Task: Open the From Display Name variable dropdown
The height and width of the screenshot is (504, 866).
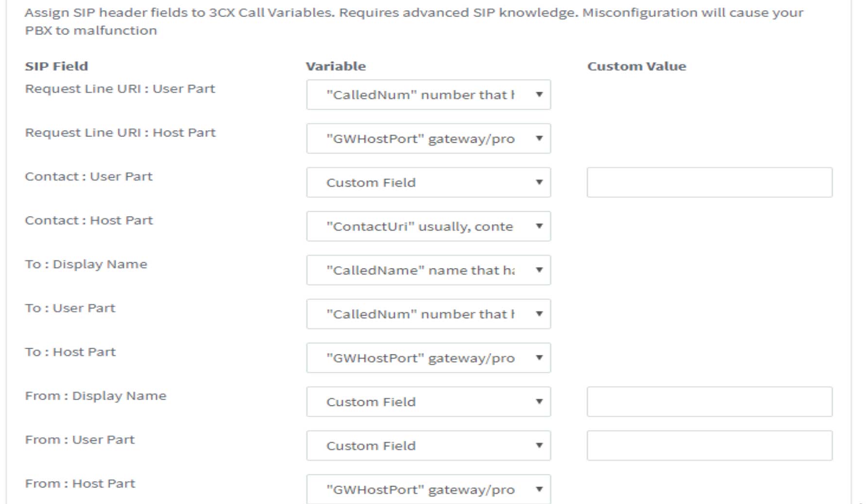Action: point(428,402)
